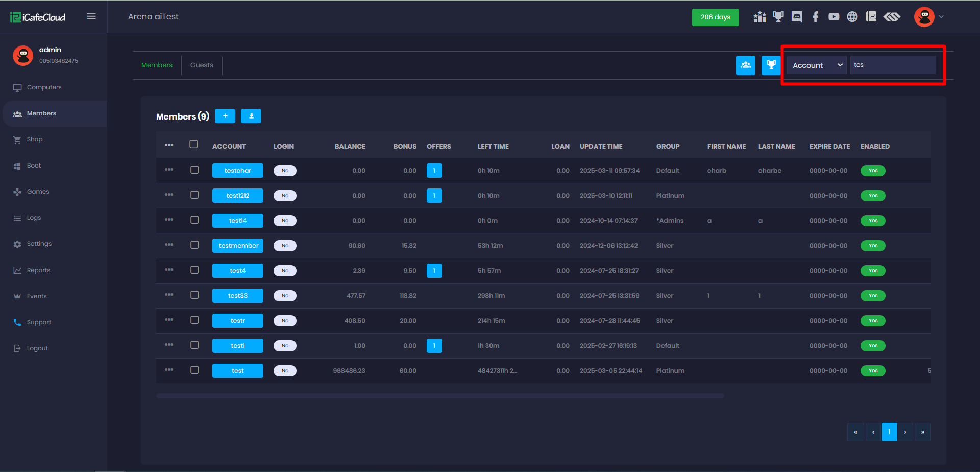Open Reports in the sidebar

38,270
